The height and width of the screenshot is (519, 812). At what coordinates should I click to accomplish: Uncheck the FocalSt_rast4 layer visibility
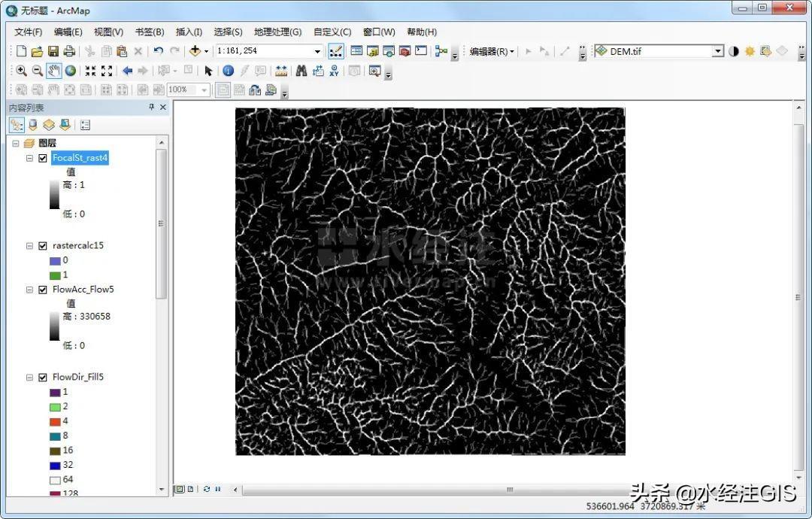[43, 158]
